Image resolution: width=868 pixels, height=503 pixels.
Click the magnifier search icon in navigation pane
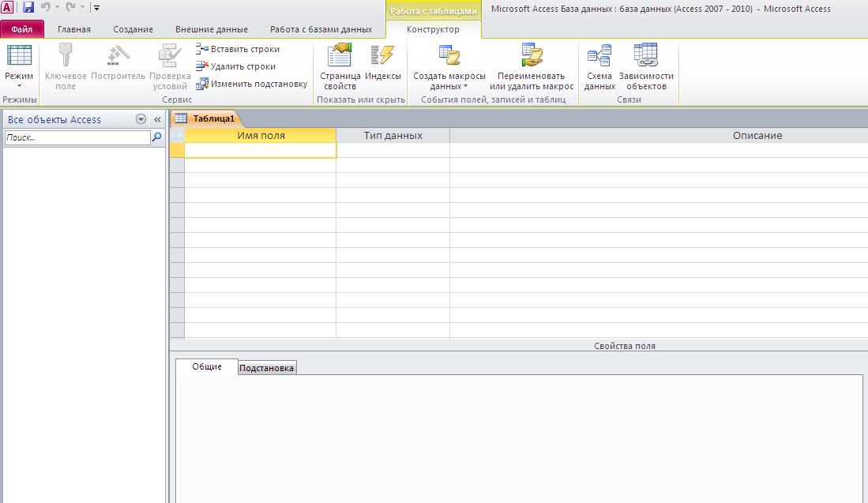pos(156,137)
